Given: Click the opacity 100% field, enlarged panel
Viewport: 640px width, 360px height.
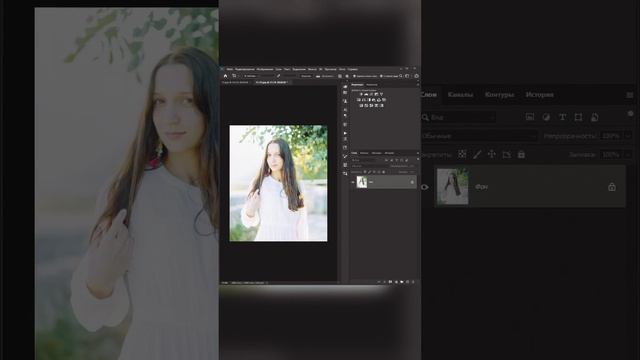Looking at the screenshot, I should 611,136.
